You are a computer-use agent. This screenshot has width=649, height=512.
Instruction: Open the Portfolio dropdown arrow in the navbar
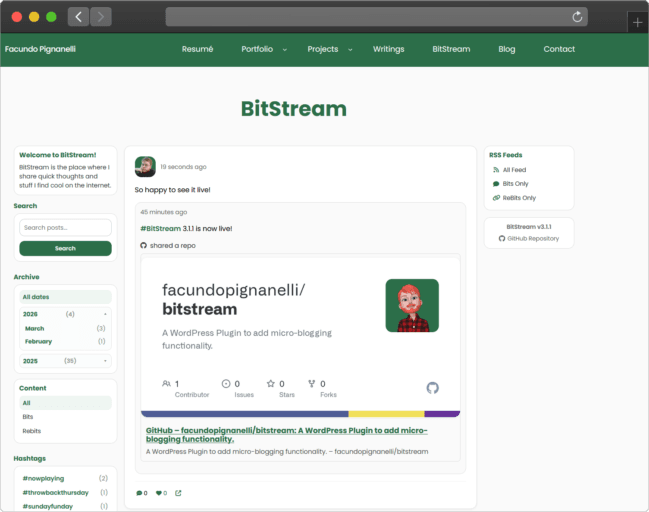[x=284, y=49]
